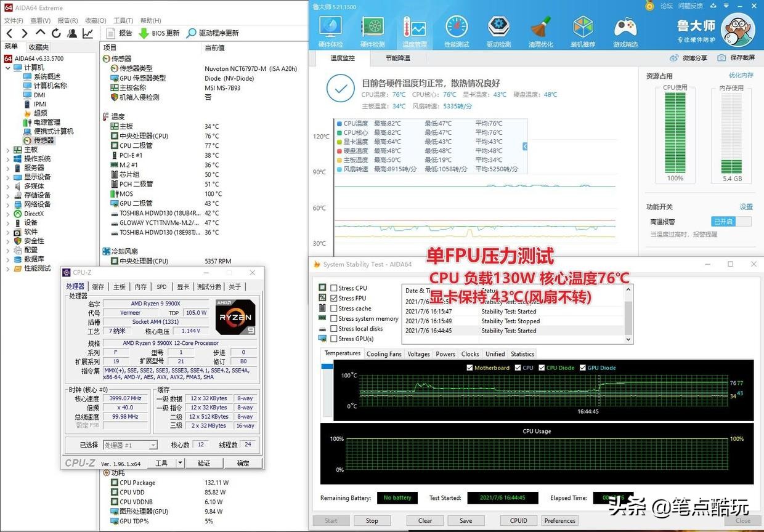Screen dimensions: 764x532
Task: Expand the 显示设备 tree node
Action: (7, 177)
